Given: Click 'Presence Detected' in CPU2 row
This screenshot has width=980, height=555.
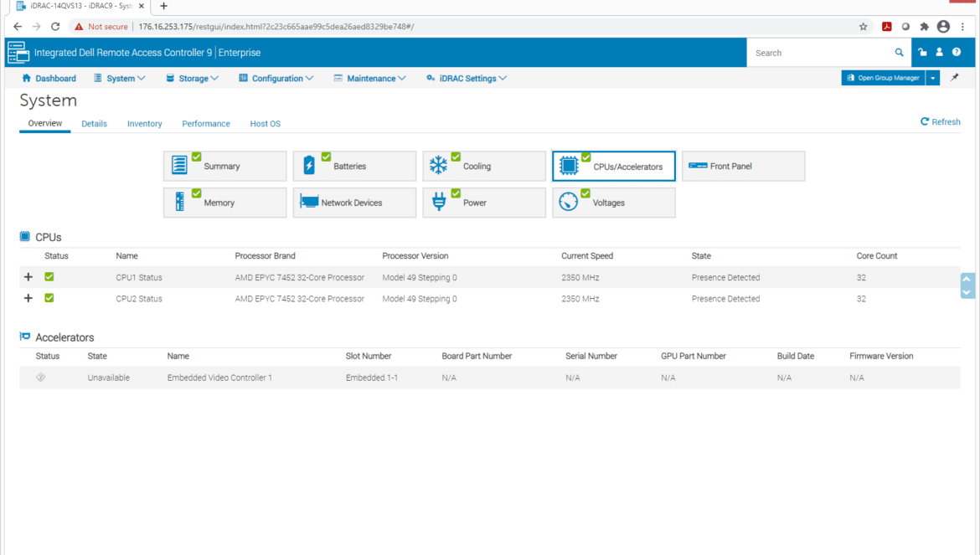Looking at the screenshot, I should coord(725,298).
